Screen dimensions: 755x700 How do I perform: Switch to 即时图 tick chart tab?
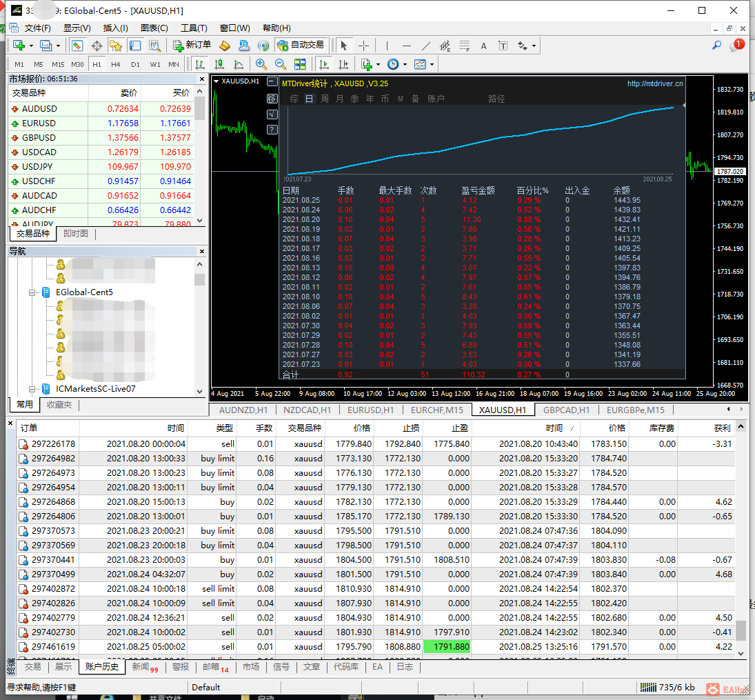(x=76, y=234)
